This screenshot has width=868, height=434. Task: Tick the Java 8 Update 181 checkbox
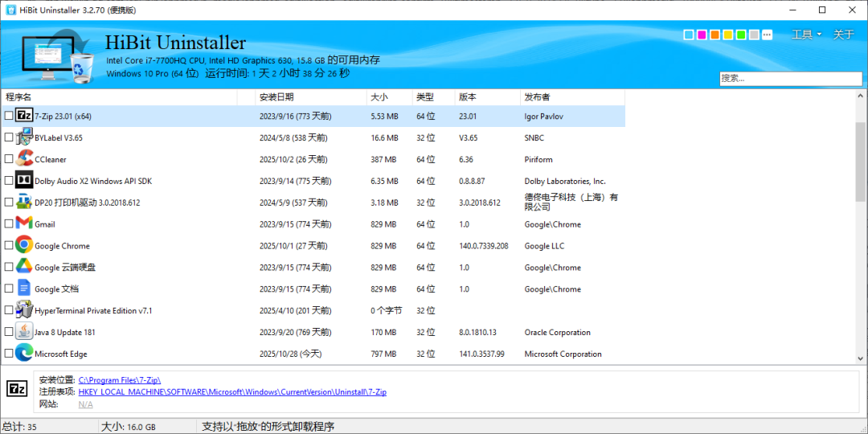click(x=8, y=332)
